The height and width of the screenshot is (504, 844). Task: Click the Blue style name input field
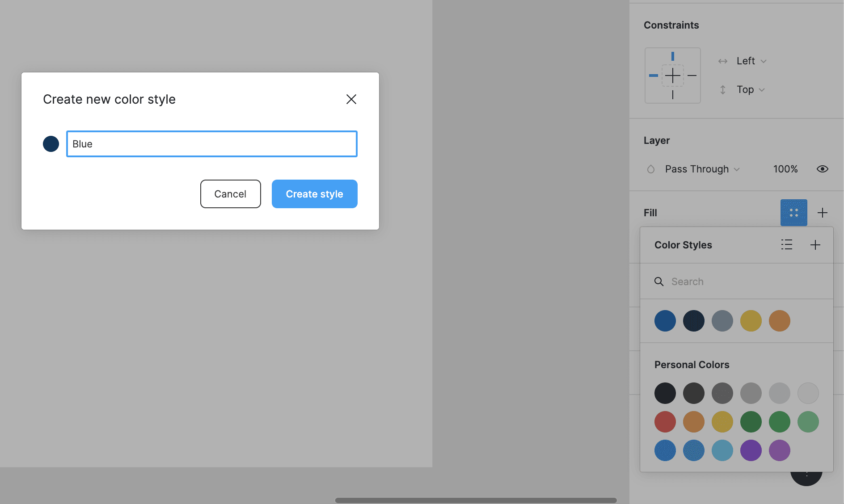pos(212,144)
